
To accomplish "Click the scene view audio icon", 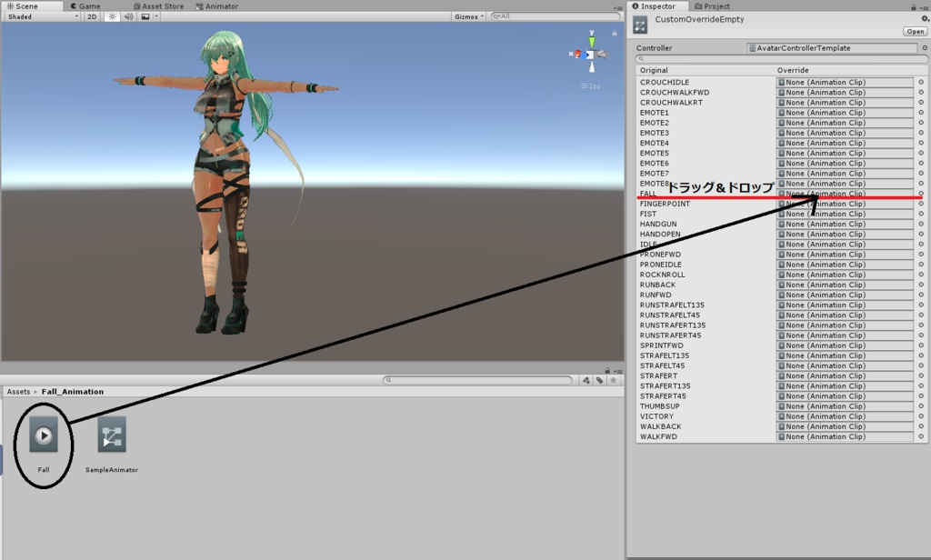I will click(129, 15).
